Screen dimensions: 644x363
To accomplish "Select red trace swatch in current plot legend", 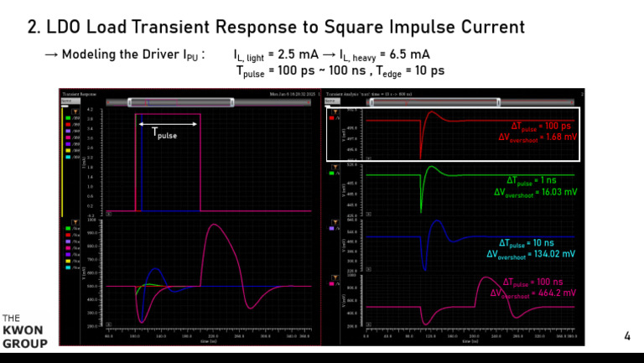I will coord(68,124).
